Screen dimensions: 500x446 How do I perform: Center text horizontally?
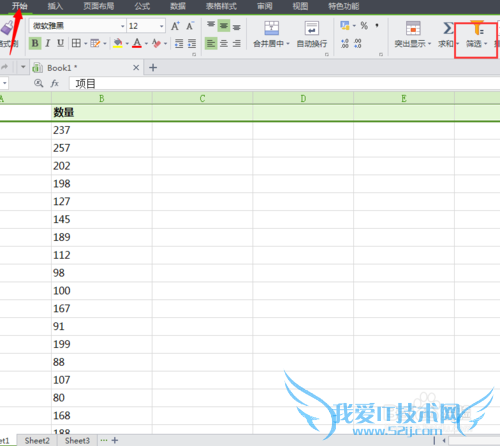(224, 43)
